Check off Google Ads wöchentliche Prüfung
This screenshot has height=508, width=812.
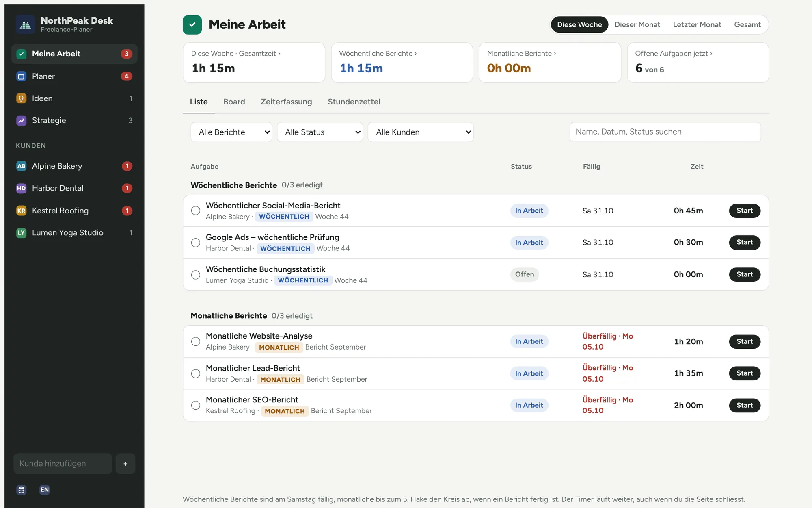pyautogui.click(x=196, y=243)
